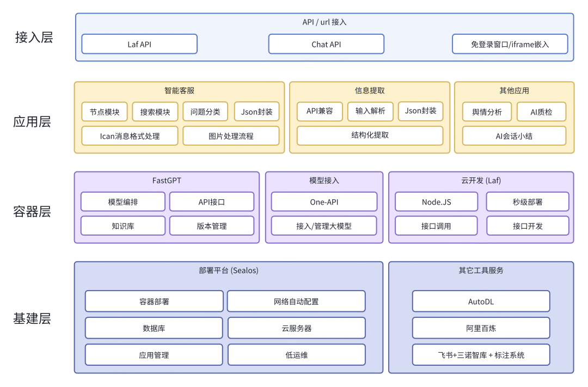Screen dimensions: 588x387
Task: Click the AI质检 box
Action: tap(542, 112)
